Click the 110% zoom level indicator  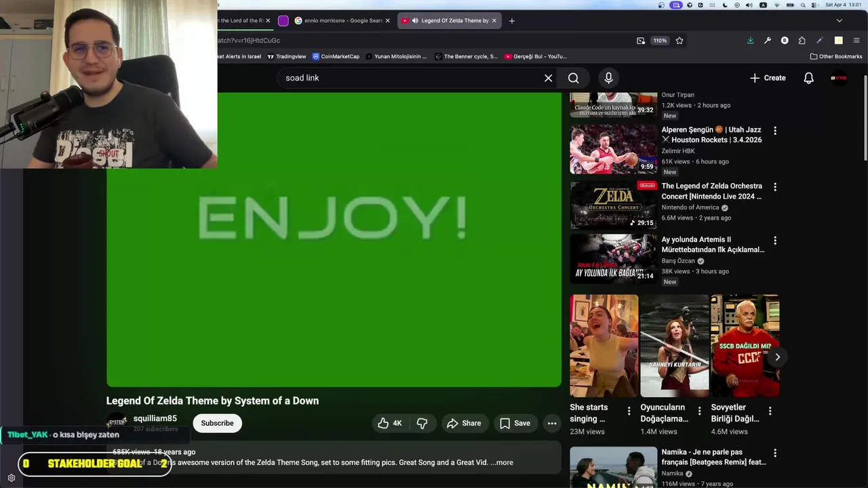[x=660, y=41]
